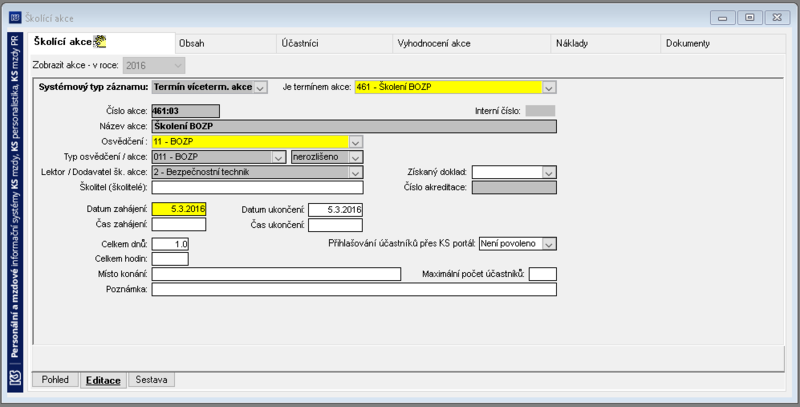The height and width of the screenshot is (407, 800).
Task: Click the vertical sidebar title text
Action: click(15, 196)
